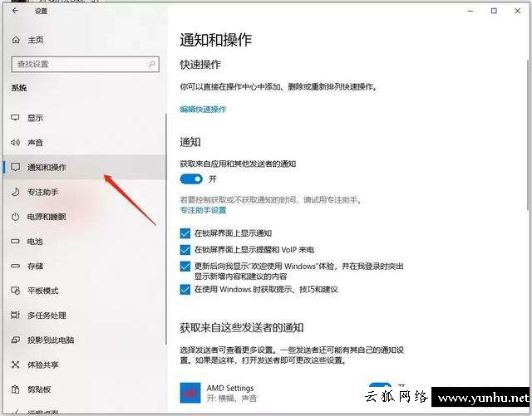Select the 显示 monitor icon
This screenshot has height=416, width=532.
click(x=15, y=118)
